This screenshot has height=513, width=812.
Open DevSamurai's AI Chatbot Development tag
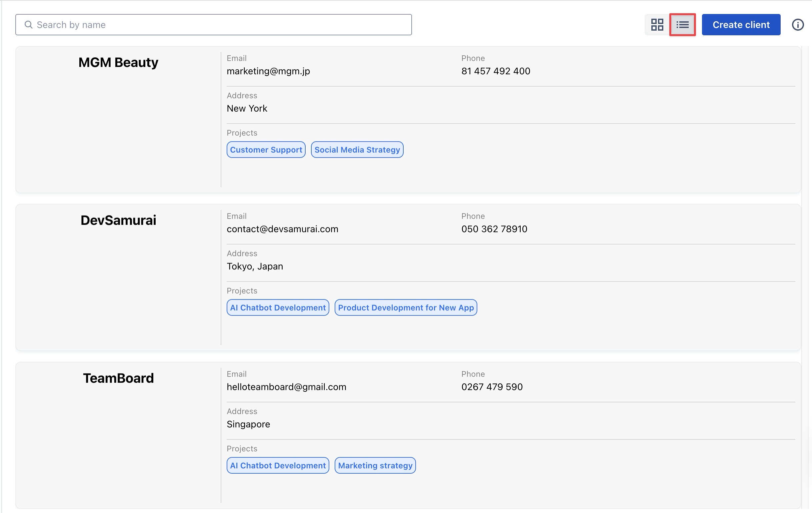click(x=278, y=307)
